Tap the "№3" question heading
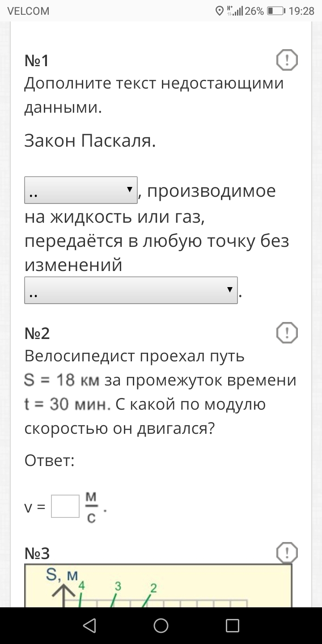The image size is (322, 644). [37, 554]
